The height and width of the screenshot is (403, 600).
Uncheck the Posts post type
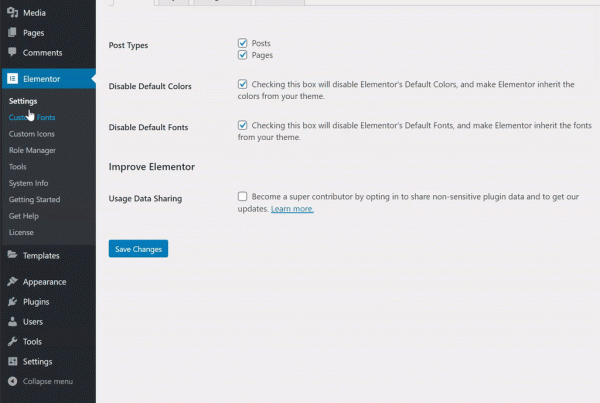click(x=243, y=43)
